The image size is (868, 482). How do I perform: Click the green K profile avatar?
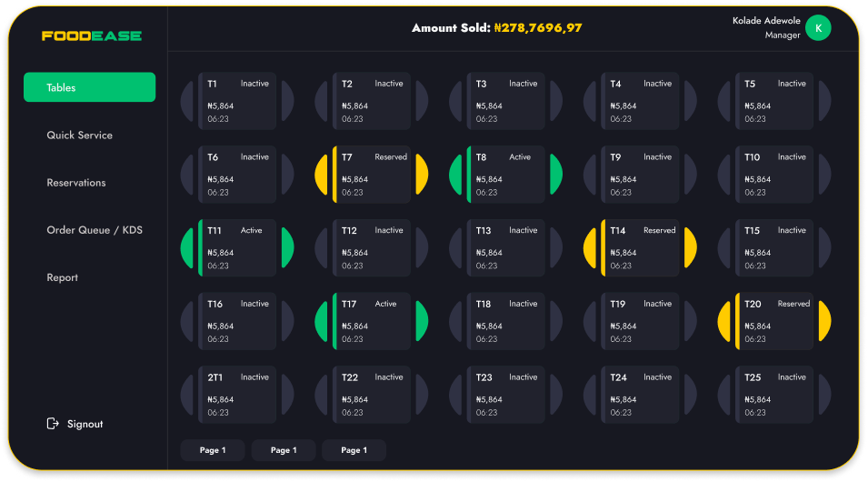pyautogui.click(x=818, y=28)
